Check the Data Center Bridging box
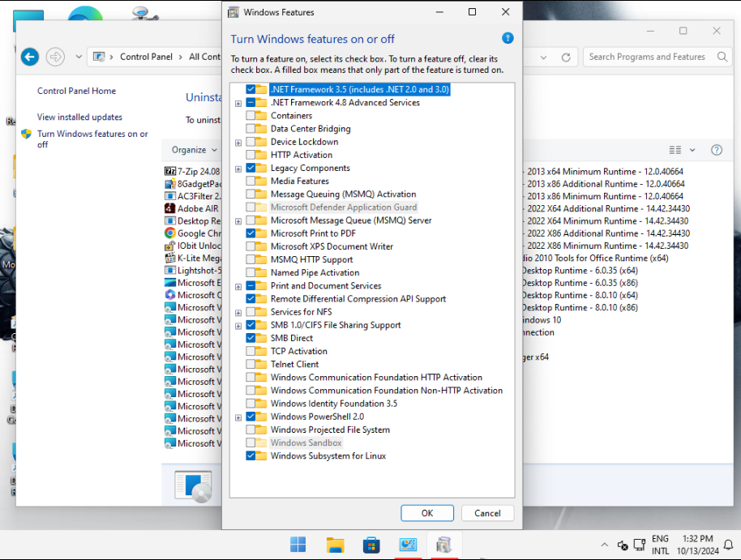The height and width of the screenshot is (560, 741). (x=251, y=129)
